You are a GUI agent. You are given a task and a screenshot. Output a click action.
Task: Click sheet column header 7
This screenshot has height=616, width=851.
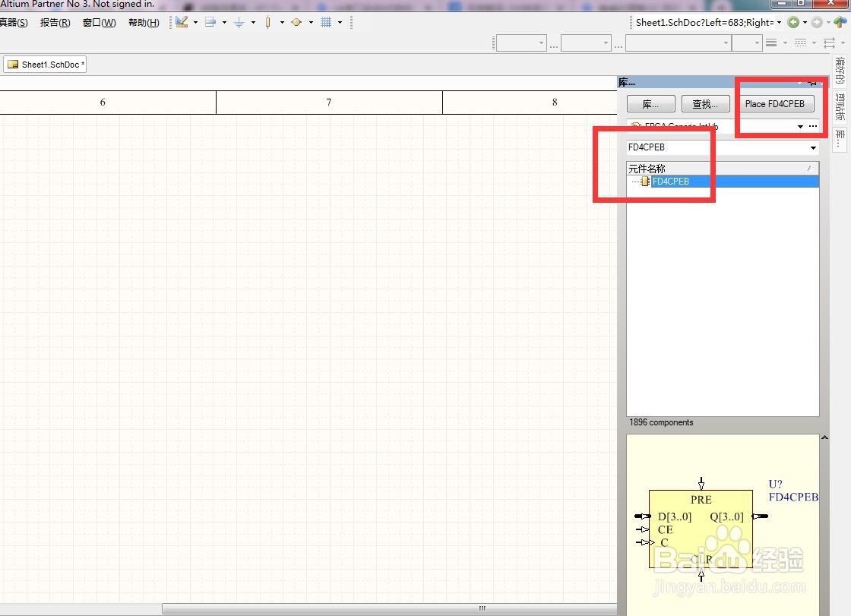coord(329,102)
